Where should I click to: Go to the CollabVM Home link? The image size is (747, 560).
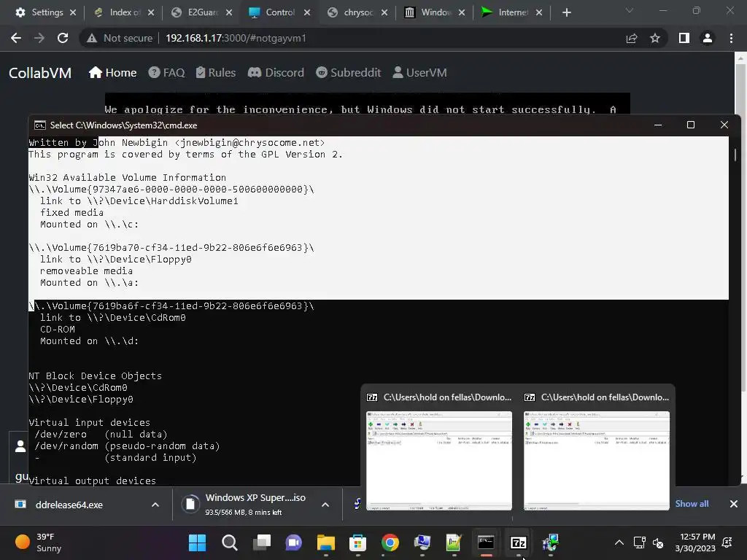click(x=112, y=72)
